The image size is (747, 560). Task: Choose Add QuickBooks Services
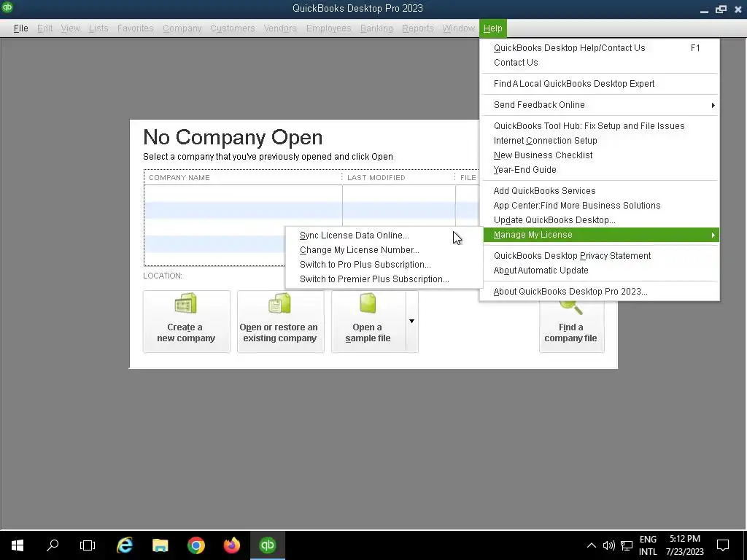pyautogui.click(x=600, y=191)
